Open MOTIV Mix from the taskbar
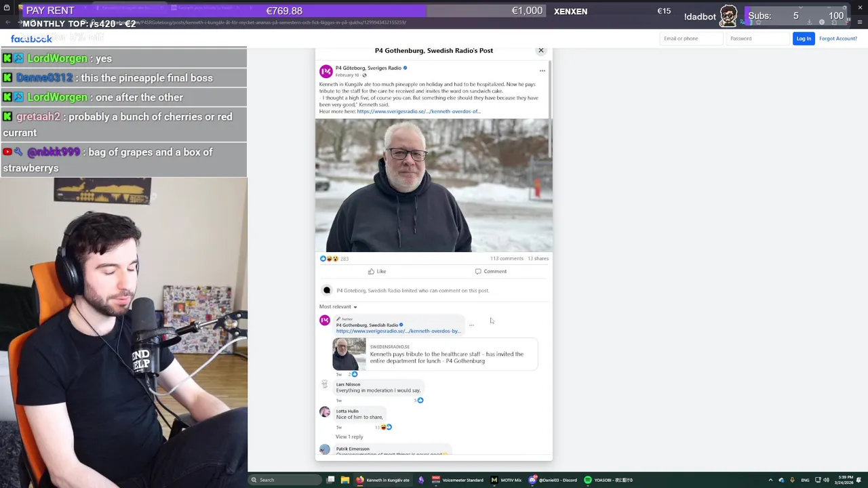Image resolution: width=868 pixels, height=488 pixels. pyautogui.click(x=507, y=480)
